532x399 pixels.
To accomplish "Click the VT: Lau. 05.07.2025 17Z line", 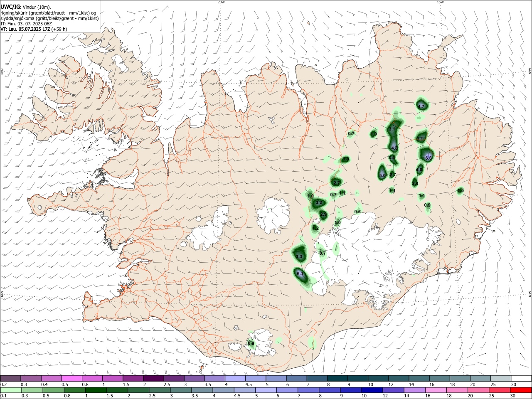I will point(34,29).
